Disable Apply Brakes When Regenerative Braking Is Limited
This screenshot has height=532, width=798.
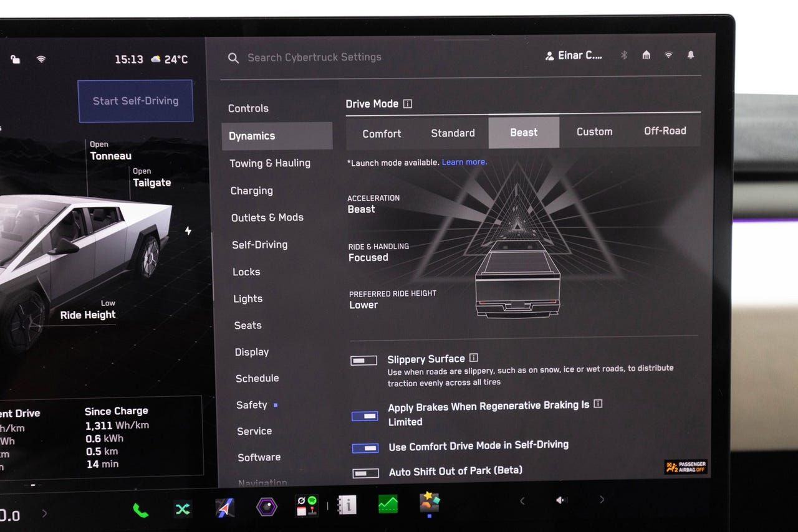(365, 416)
